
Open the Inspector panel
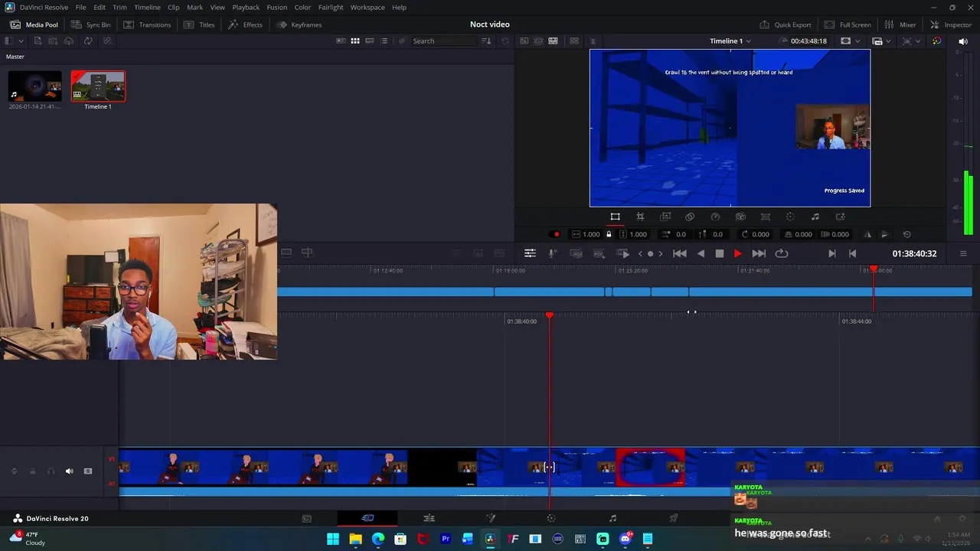tap(950, 24)
